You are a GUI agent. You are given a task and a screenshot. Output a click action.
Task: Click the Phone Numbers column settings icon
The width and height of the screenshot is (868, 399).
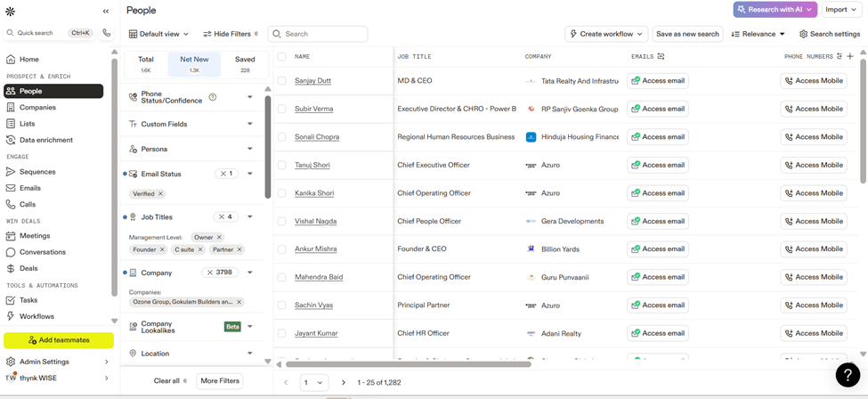[x=840, y=56]
